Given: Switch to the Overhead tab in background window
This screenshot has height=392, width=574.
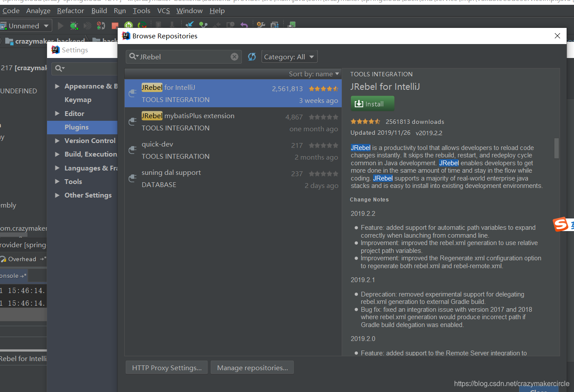Looking at the screenshot, I should pyautogui.click(x=22, y=259).
